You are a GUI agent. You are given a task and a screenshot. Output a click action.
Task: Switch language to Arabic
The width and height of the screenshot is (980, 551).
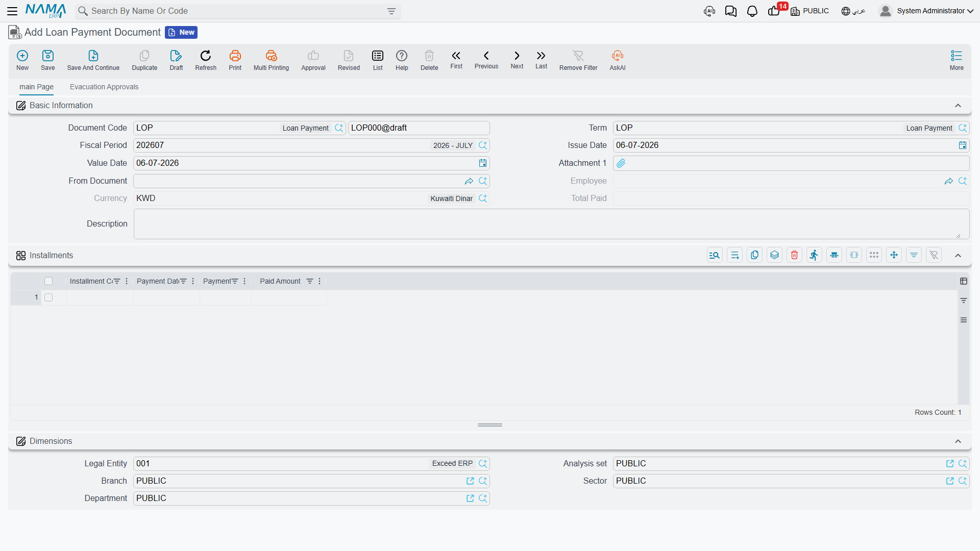coord(853,11)
